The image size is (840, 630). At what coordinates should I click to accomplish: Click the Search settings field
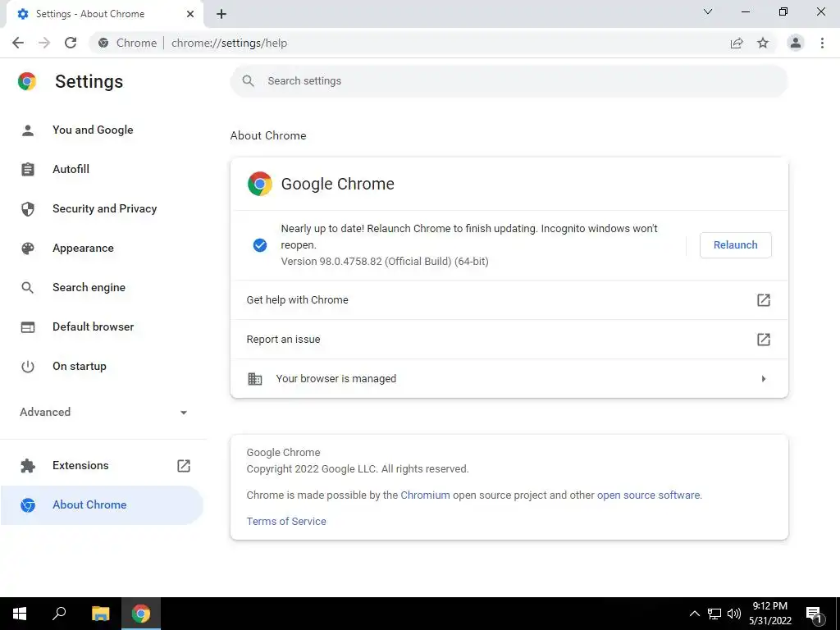click(x=509, y=81)
